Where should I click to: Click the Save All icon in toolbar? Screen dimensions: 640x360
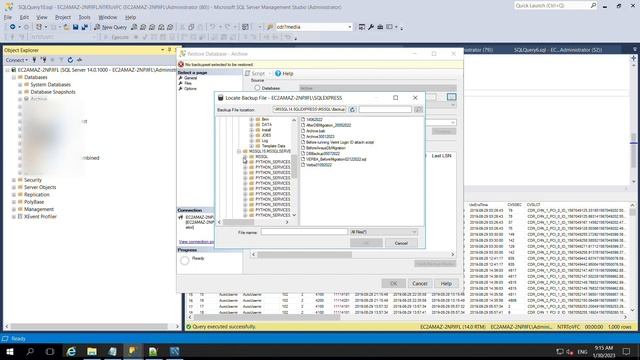coord(84,27)
